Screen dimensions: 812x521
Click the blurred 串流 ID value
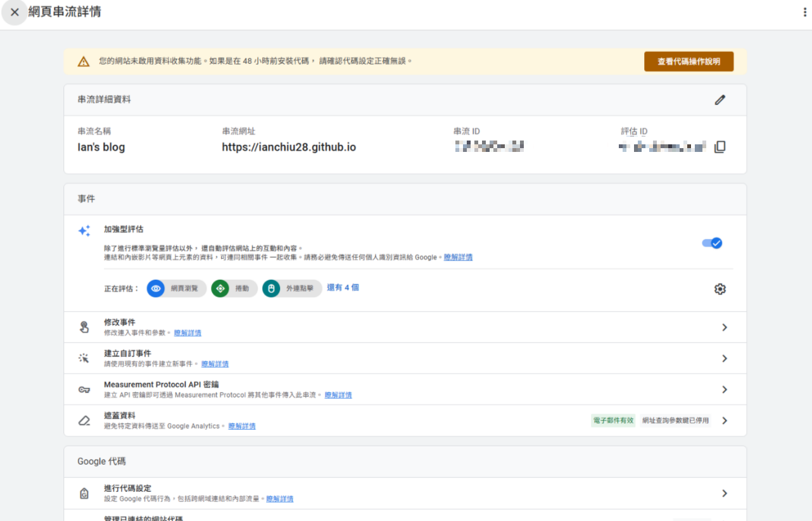tap(489, 147)
